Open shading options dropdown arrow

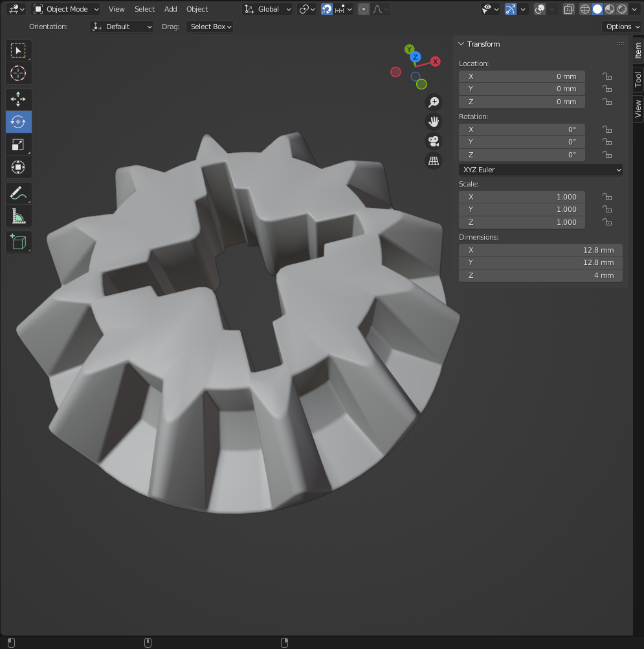coord(634,9)
